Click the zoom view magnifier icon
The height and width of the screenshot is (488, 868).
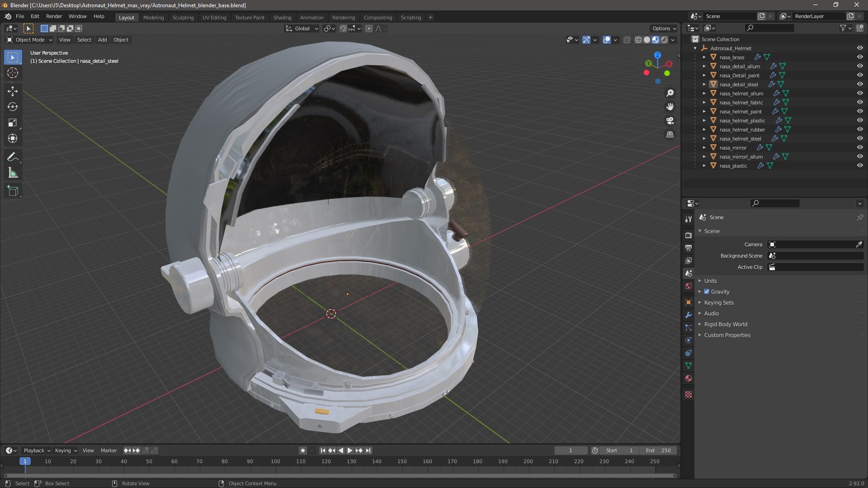(670, 93)
